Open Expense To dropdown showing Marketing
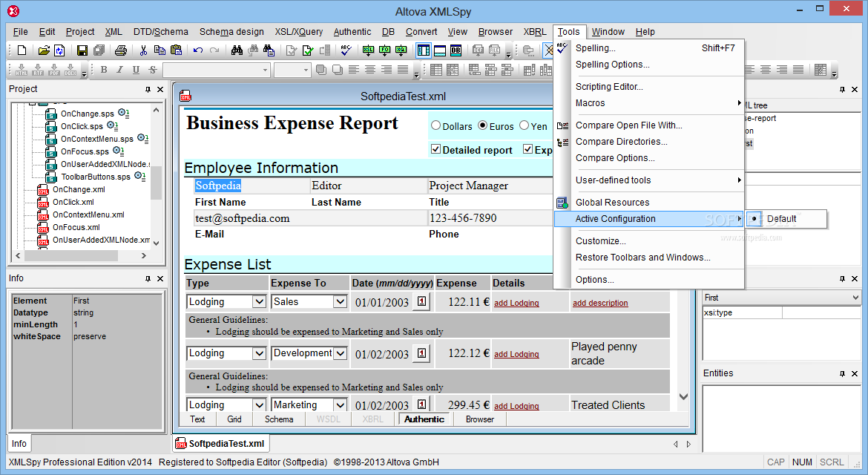This screenshot has width=868, height=475. pos(340,404)
